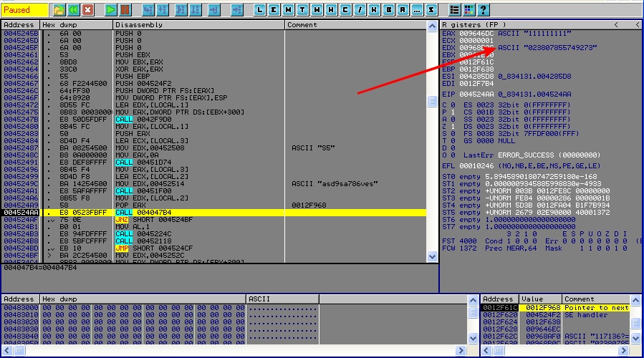Image resolution: width=644 pixels, height=358 pixels.
Task: Click dump pane scroll up arrow
Action: coord(473,300)
